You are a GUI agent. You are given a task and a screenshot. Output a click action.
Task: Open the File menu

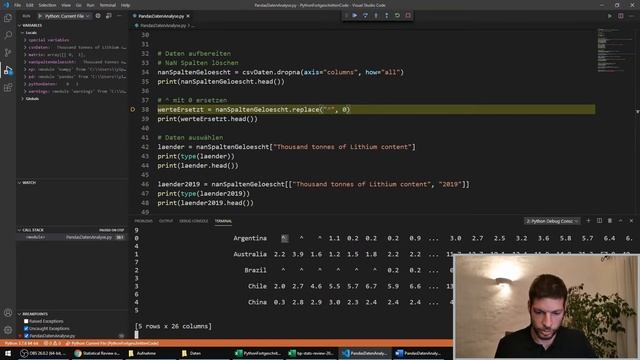point(17,5)
